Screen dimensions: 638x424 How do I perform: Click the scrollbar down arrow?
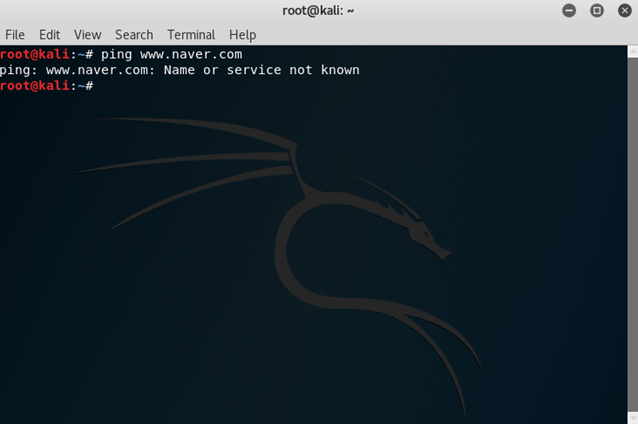pyautogui.click(x=633, y=418)
